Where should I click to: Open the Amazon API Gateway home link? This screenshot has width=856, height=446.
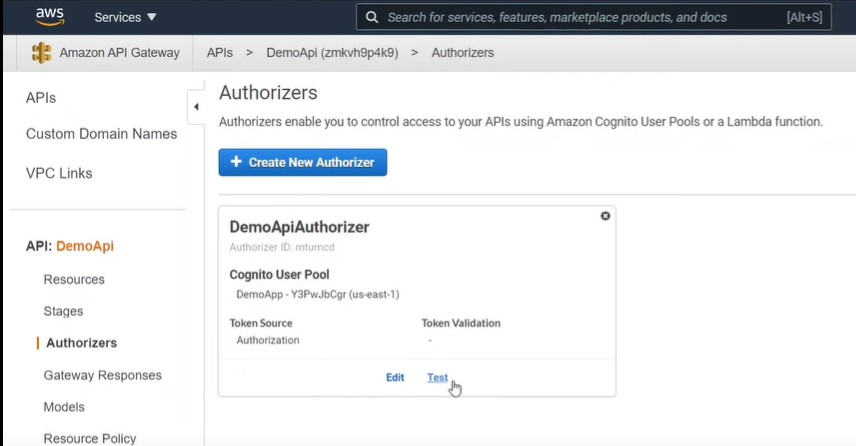coord(120,53)
